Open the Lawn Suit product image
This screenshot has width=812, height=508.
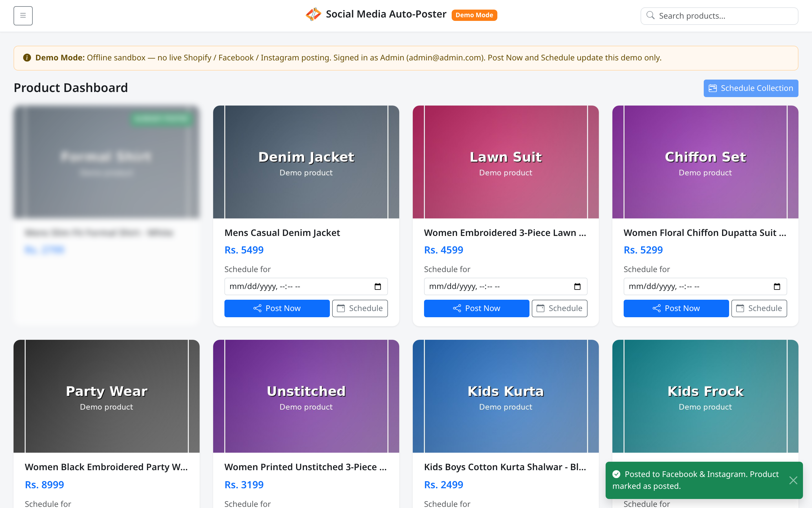[506, 162]
